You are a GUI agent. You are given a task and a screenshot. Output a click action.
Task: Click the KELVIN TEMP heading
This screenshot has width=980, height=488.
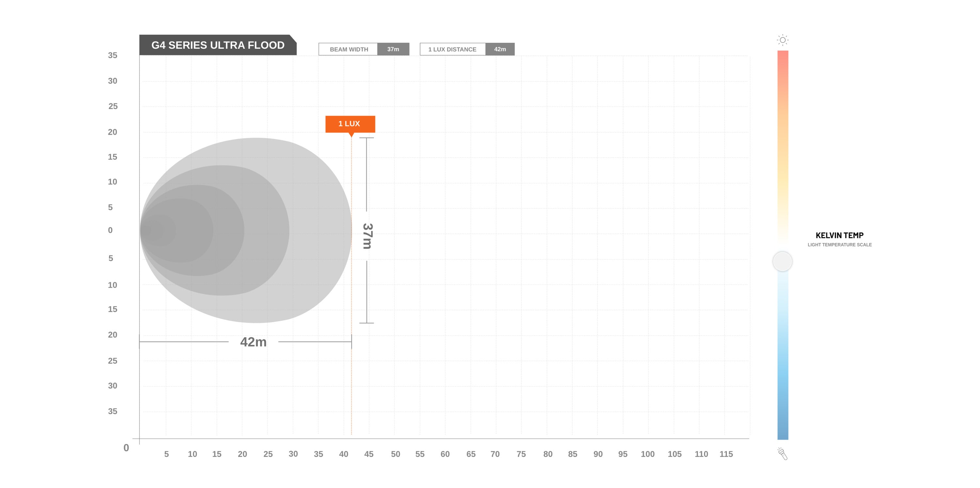coord(839,235)
